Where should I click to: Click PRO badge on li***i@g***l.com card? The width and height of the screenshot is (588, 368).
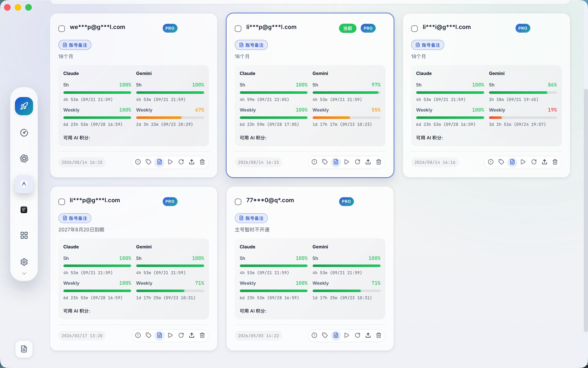(523, 28)
